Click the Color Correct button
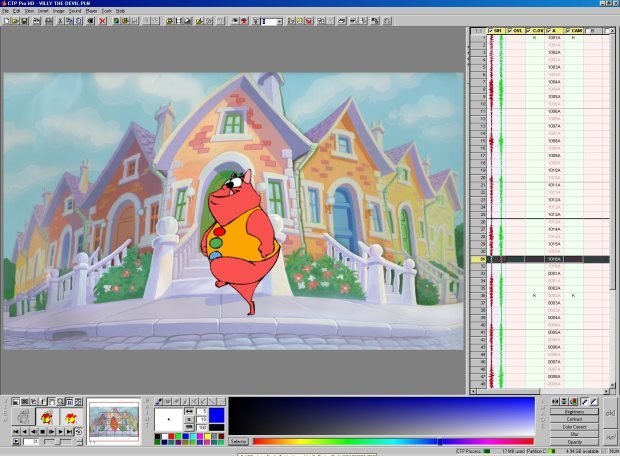Image resolution: width=620 pixels, height=456 pixels. point(574,427)
